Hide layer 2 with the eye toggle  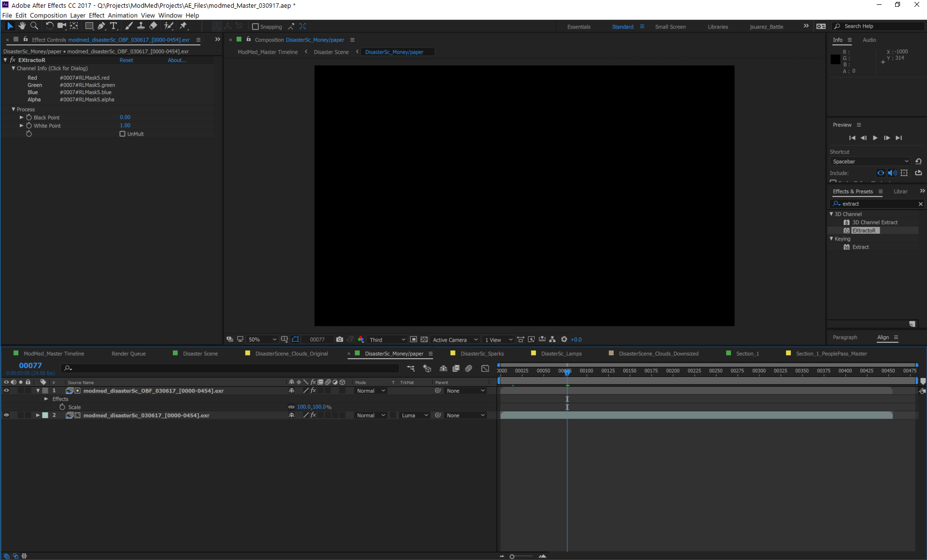6,415
